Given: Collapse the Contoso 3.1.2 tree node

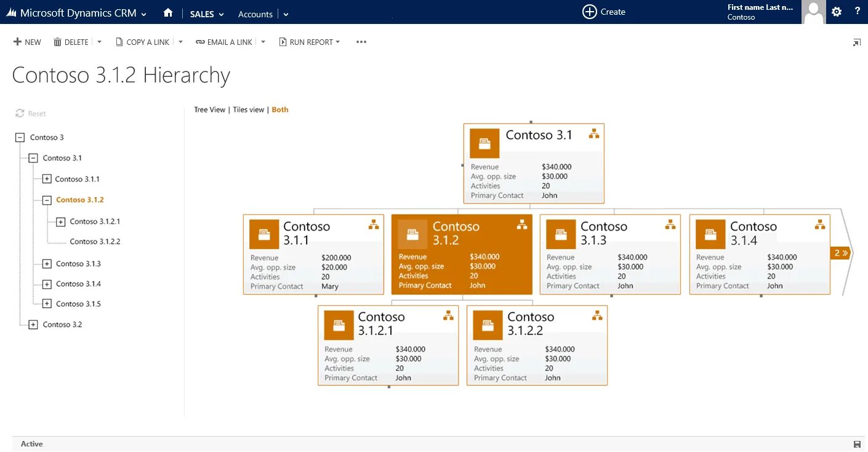Looking at the screenshot, I should [47, 200].
